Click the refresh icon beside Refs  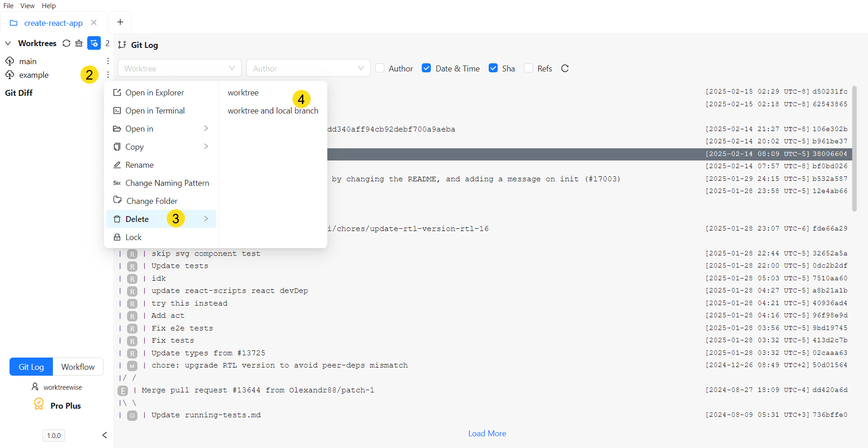coord(565,68)
